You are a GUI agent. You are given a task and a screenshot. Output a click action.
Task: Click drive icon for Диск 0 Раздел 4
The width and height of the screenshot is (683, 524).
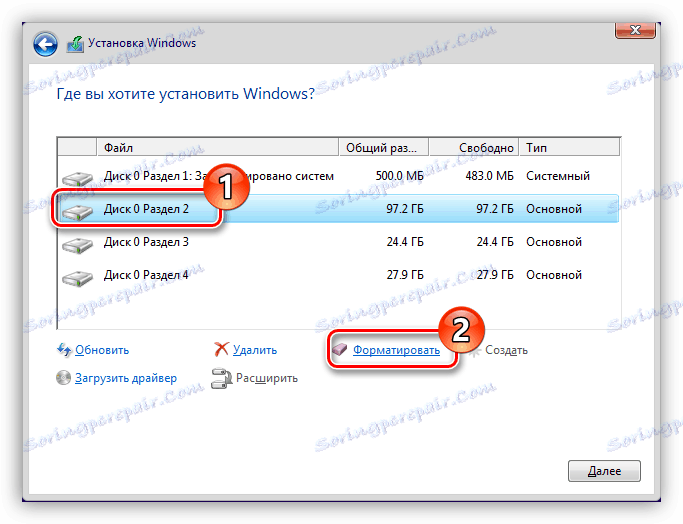(x=77, y=277)
